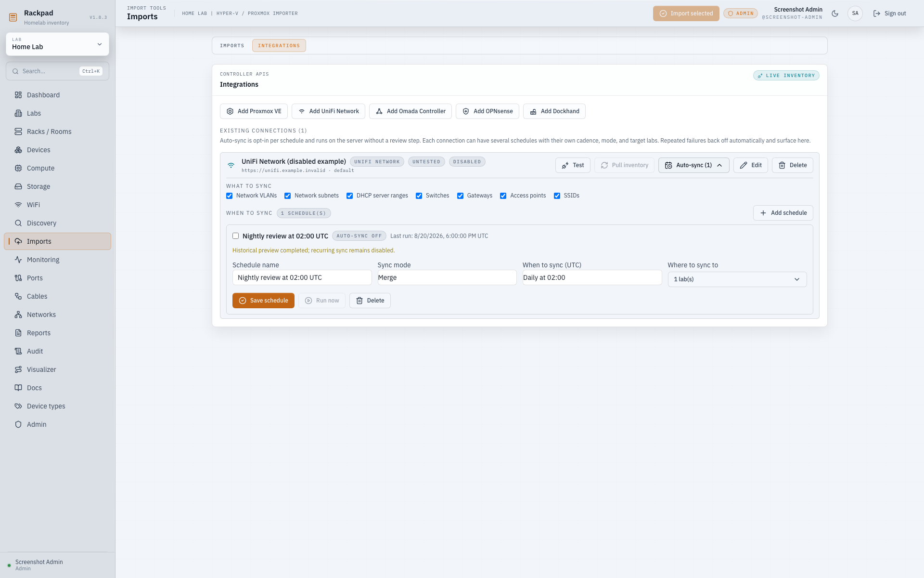Open the Home Lab selector dropdown
Viewport: 924px width, 578px height.
coord(57,44)
